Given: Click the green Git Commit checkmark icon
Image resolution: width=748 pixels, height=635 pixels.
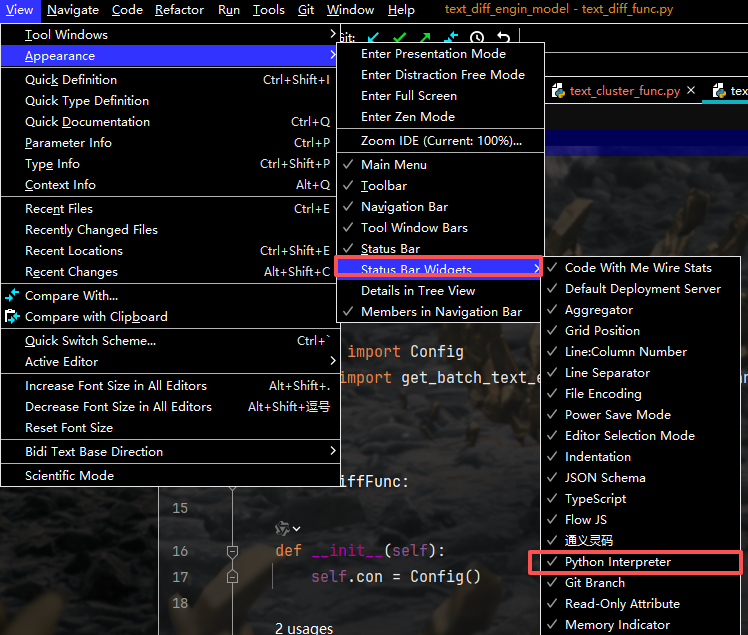Looking at the screenshot, I should [x=400, y=37].
